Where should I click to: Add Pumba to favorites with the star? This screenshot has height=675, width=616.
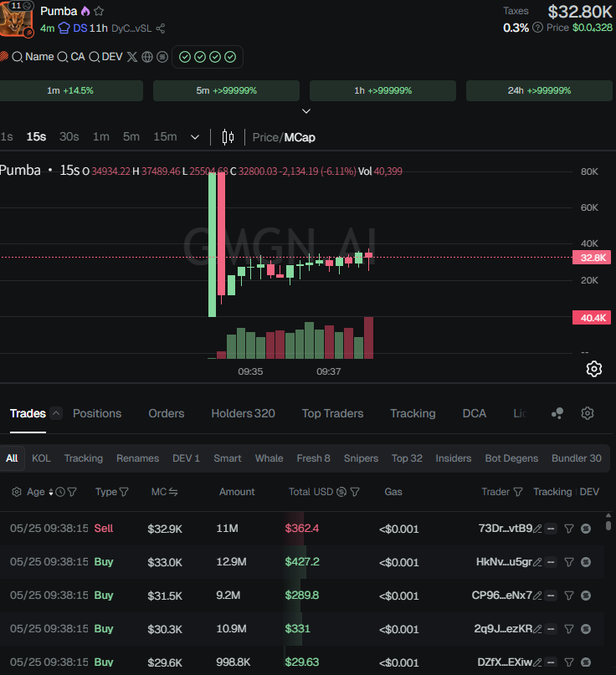[x=99, y=11]
